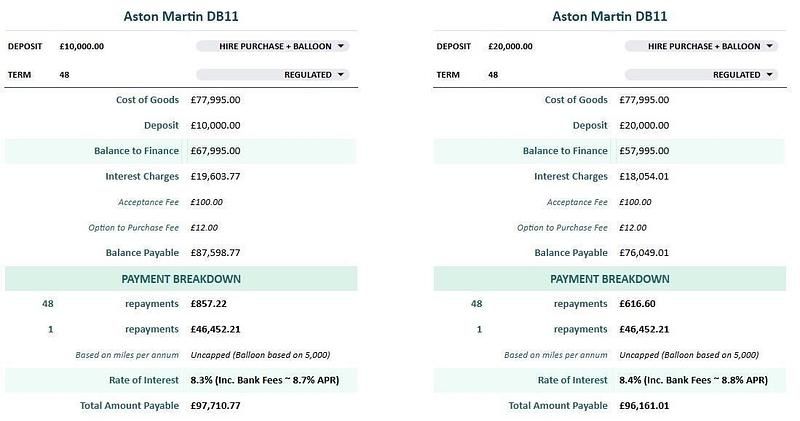Select left Aston Martin DB11 heading
The height and width of the screenshot is (421, 800).
coord(178,17)
